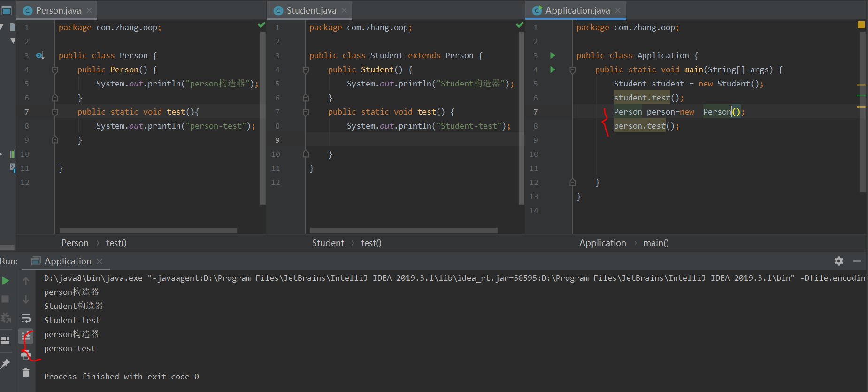Click 'new Student()' in Application.java
This screenshot has height=392, width=868.
pos(729,84)
